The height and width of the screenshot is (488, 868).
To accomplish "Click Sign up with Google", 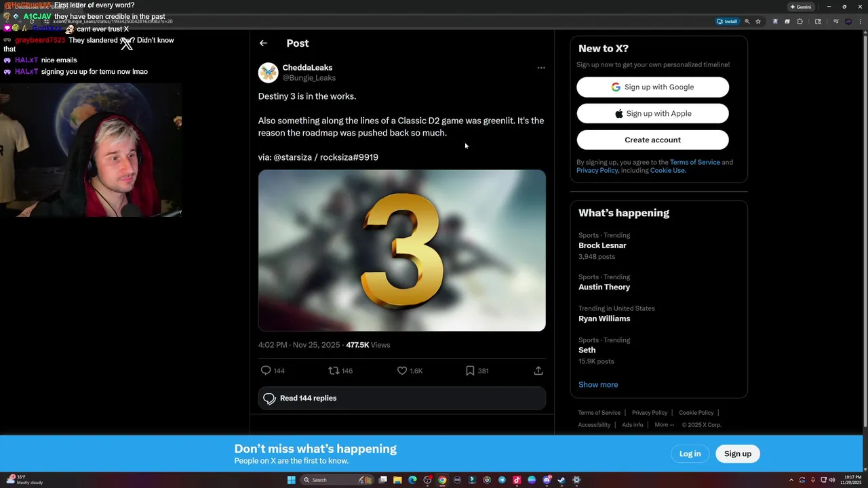I will 652,87.
